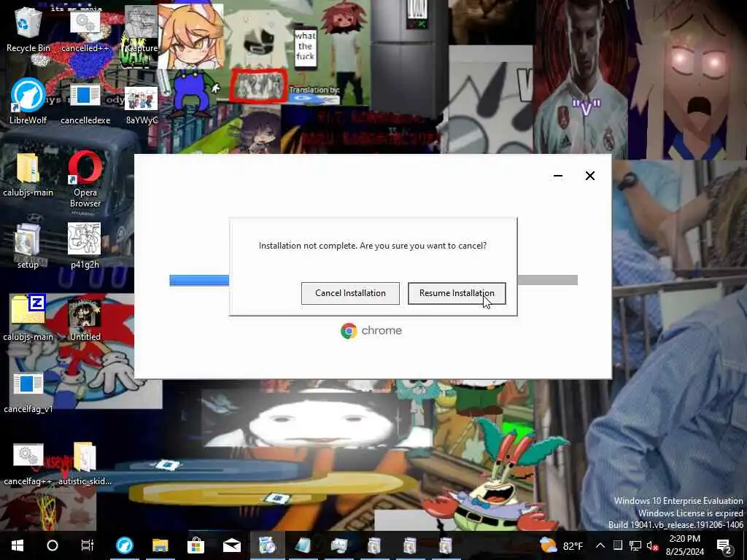Select the Opera Browser shortcut
This screenshot has height=560, width=747.
85,179
